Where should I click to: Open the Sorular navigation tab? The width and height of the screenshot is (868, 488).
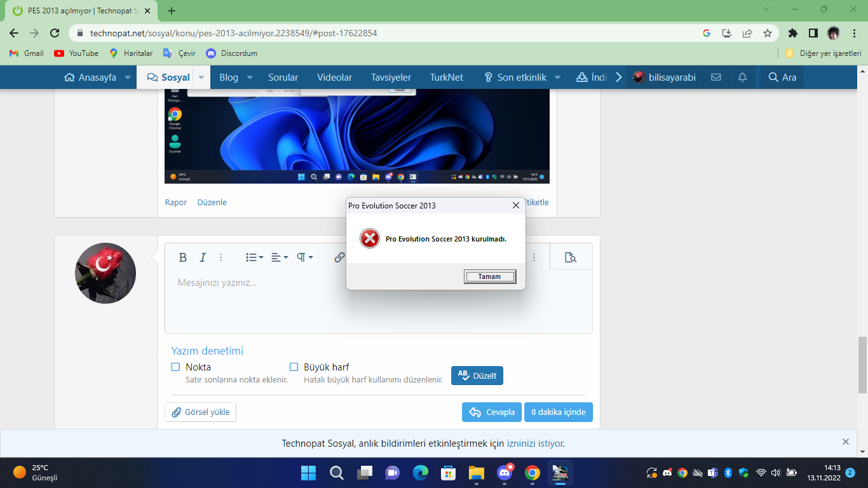point(283,78)
